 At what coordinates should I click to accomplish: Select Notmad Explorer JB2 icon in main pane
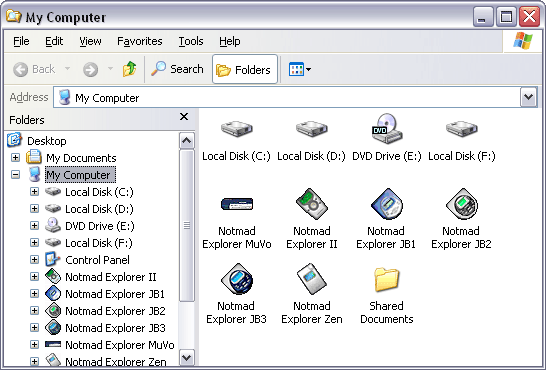coord(462,204)
